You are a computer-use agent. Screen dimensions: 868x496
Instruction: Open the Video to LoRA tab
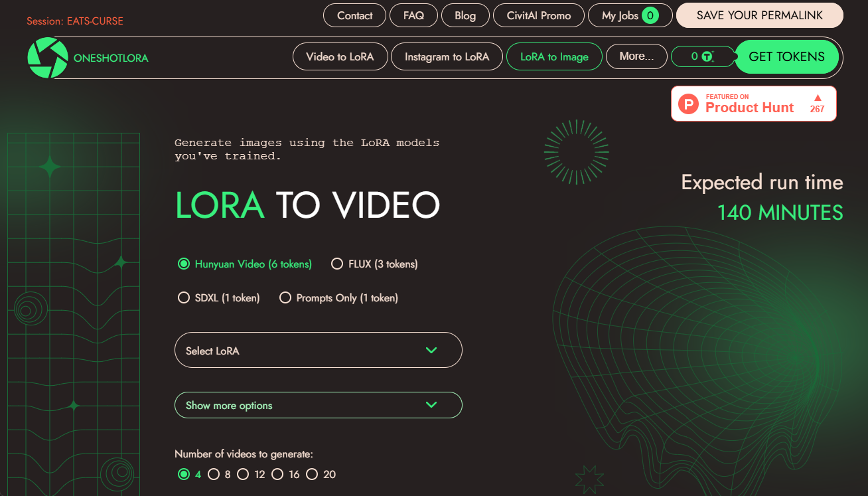pyautogui.click(x=340, y=56)
